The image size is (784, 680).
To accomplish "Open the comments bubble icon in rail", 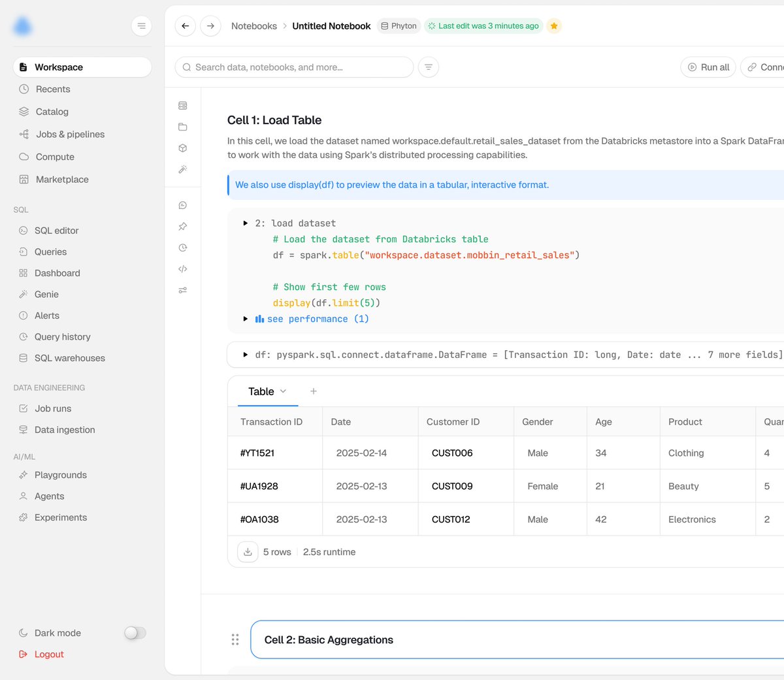I will point(183,205).
